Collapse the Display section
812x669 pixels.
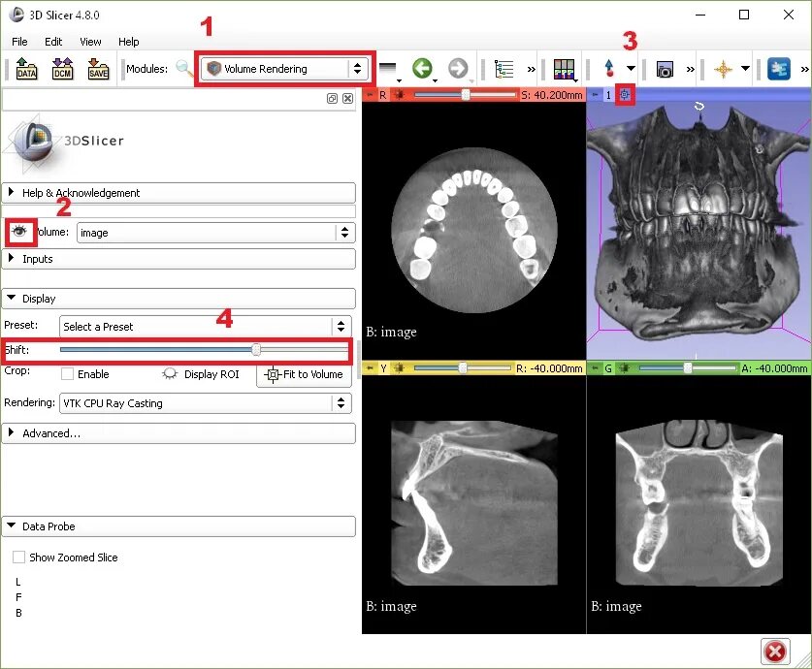tap(179, 299)
